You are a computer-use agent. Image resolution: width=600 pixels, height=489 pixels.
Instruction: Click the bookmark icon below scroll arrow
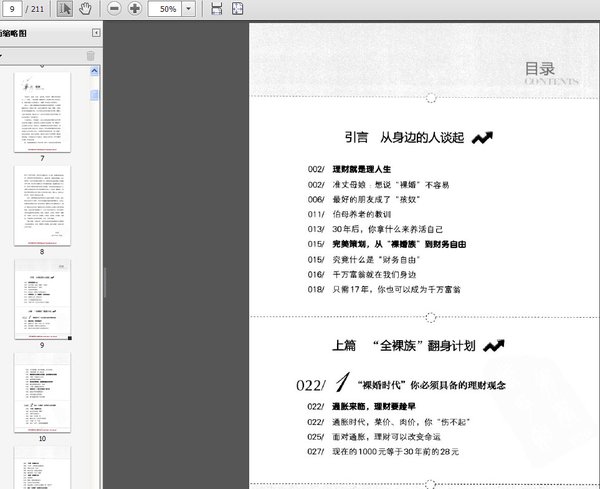click(x=95, y=95)
